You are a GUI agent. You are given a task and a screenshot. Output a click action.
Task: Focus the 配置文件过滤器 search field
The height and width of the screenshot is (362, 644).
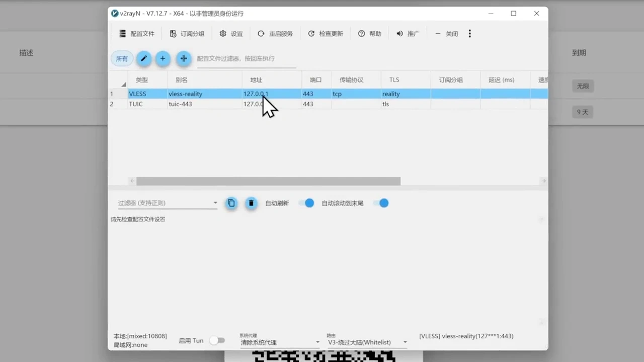[x=246, y=58]
